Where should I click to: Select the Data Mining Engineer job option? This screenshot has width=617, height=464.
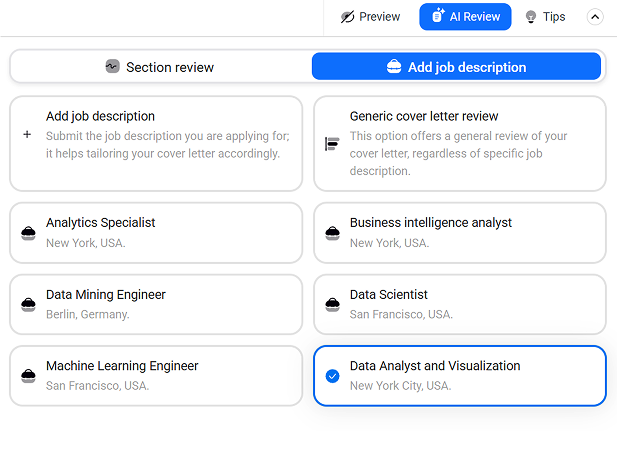click(x=156, y=305)
